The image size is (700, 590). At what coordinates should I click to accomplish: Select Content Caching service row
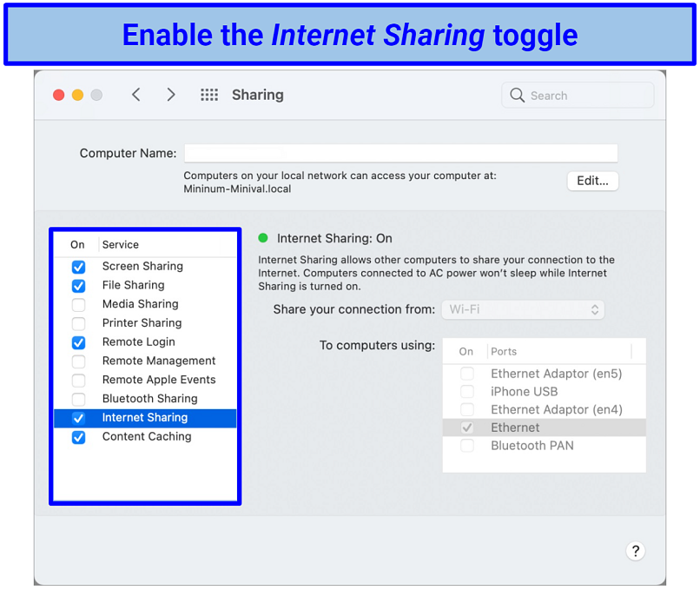(x=145, y=437)
